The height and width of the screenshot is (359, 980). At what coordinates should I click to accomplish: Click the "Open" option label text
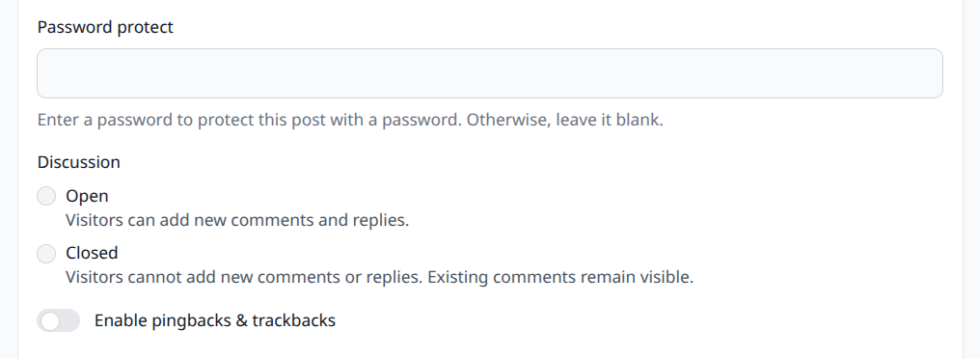pos(87,196)
